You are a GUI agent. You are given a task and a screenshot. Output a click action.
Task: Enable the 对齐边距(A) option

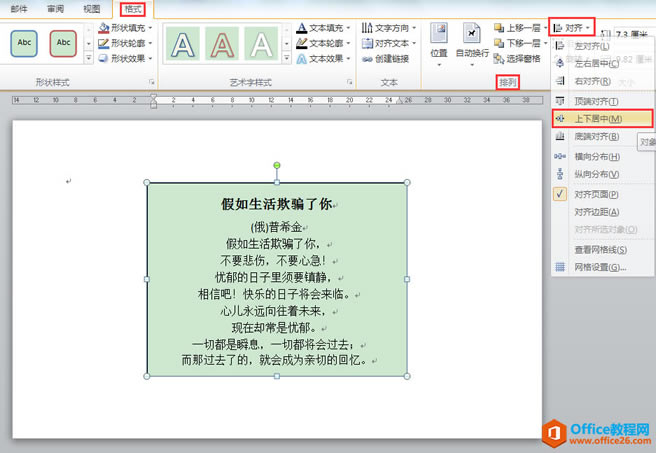pyautogui.click(x=602, y=212)
